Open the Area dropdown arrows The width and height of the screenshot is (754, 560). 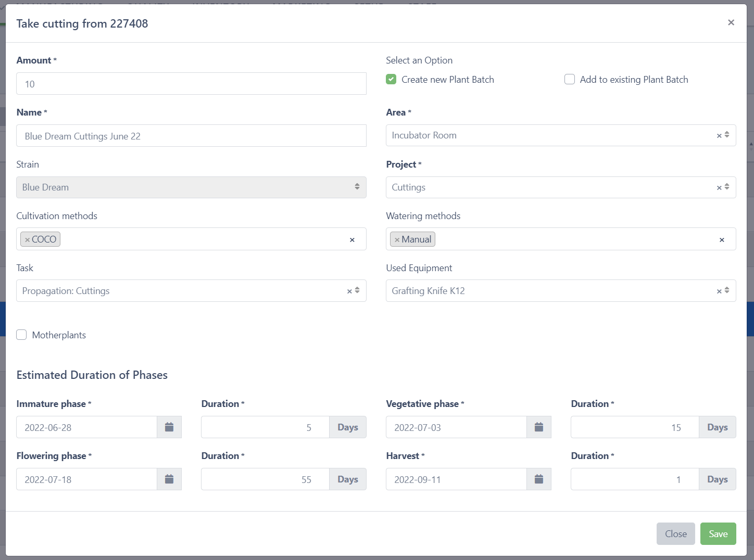[x=727, y=135]
